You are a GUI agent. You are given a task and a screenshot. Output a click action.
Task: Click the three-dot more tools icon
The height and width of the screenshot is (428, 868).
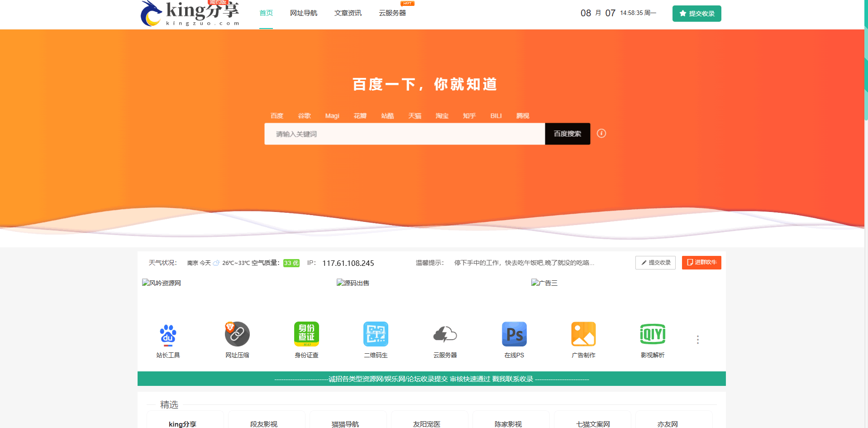698,340
